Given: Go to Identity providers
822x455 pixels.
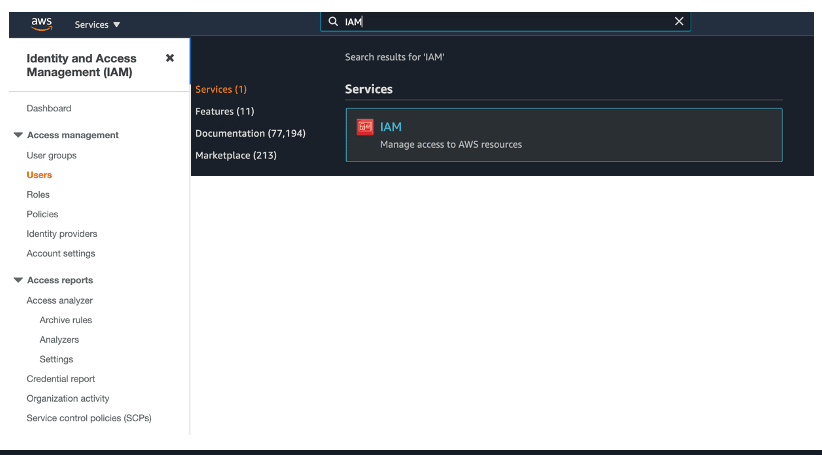Looking at the screenshot, I should coord(62,234).
